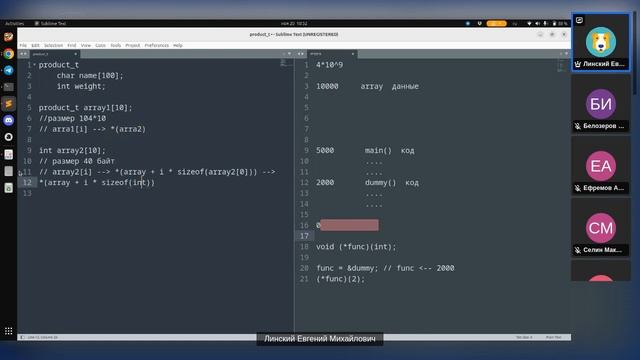The height and width of the screenshot is (360, 640).
Task: Click left pane tab navigation arrows
Action: (23, 54)
